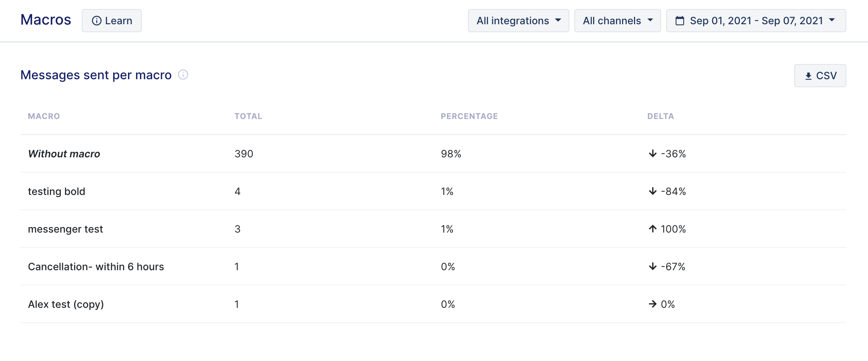Open the All integrations dropdown

click(x=518, y=21)
